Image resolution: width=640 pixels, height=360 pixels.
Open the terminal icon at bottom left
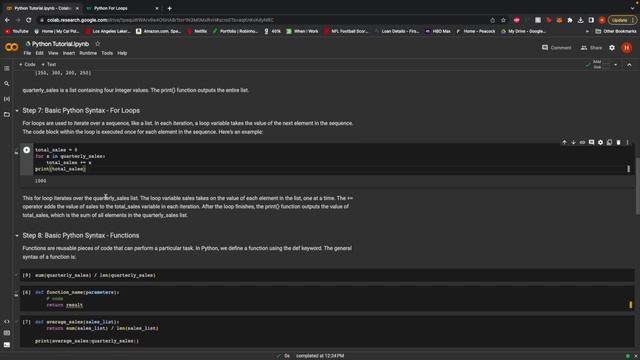point(7,345)
